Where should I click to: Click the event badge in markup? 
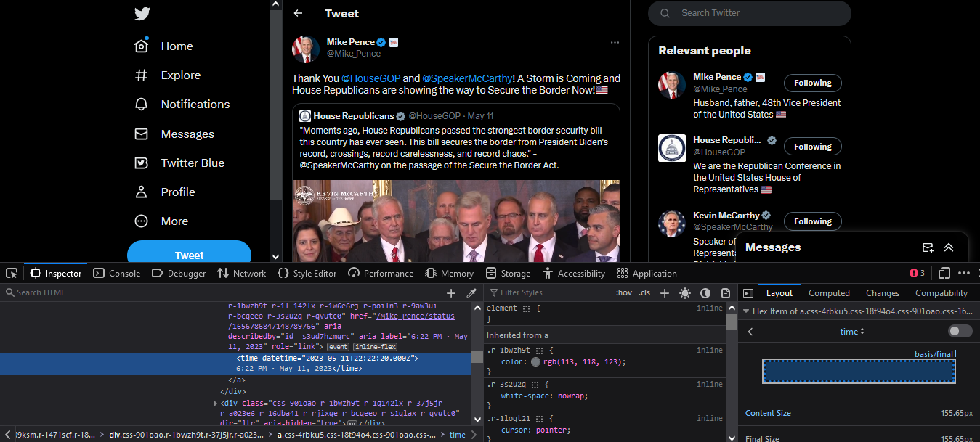click(338, 347)
